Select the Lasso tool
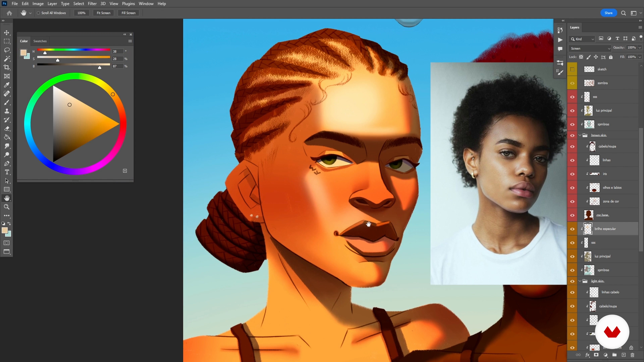This screenshot has width=644, height=362. [7, 50]
